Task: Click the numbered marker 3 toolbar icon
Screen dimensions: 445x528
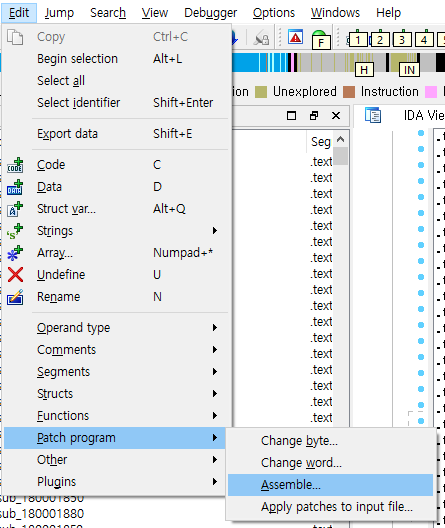Action: pos(402,39)
